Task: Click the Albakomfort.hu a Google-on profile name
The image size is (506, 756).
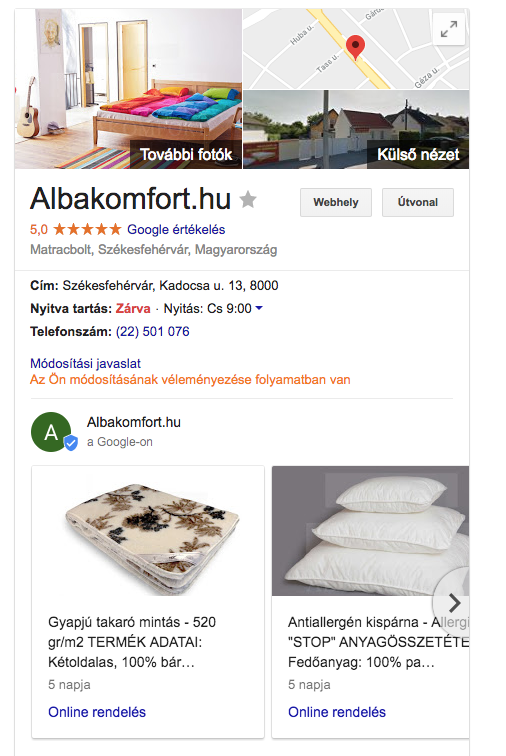Action: point(134,422)
